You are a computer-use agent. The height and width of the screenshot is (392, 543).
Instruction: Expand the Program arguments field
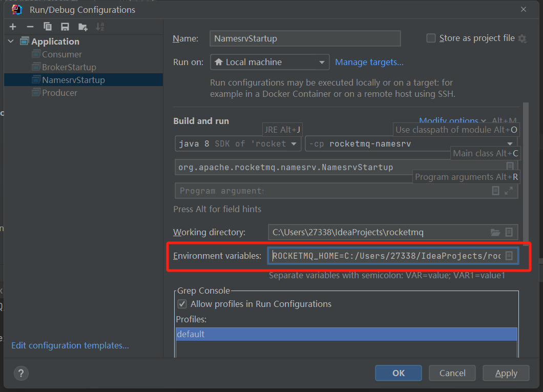point(509,191)
